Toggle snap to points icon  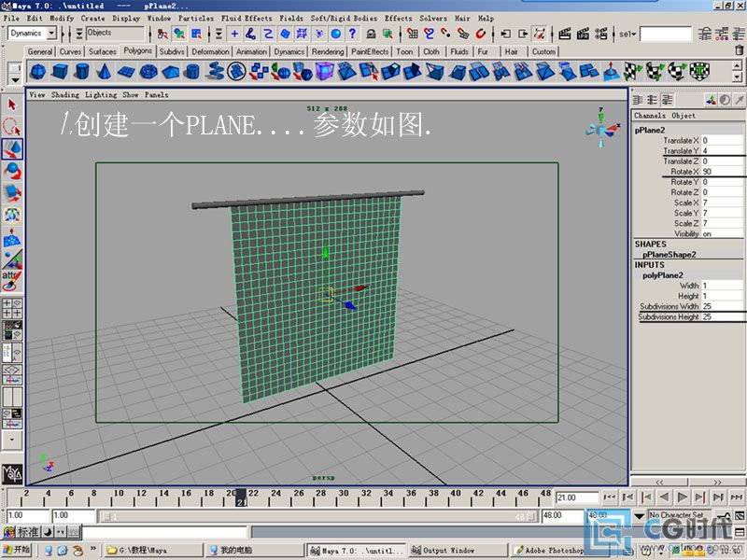coord(446,34)
